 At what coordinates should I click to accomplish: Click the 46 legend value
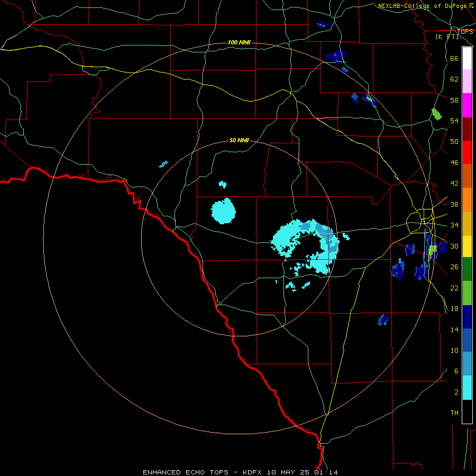(454, 163)
